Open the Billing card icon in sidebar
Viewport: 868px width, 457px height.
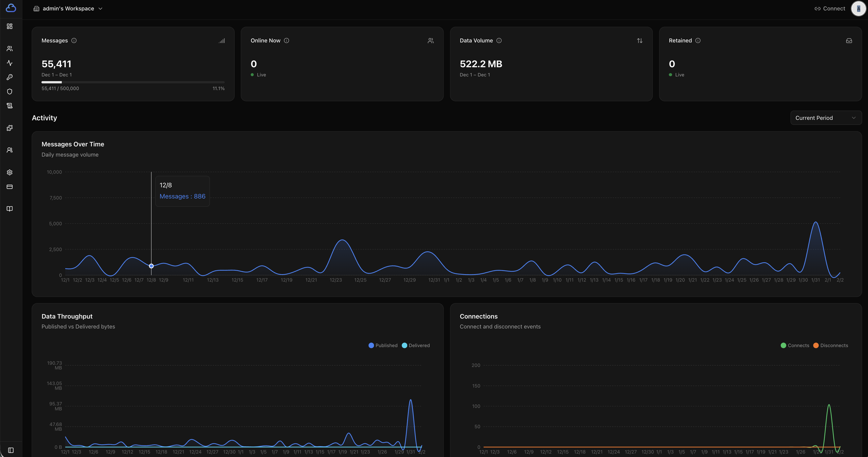(x=9, y=187)
